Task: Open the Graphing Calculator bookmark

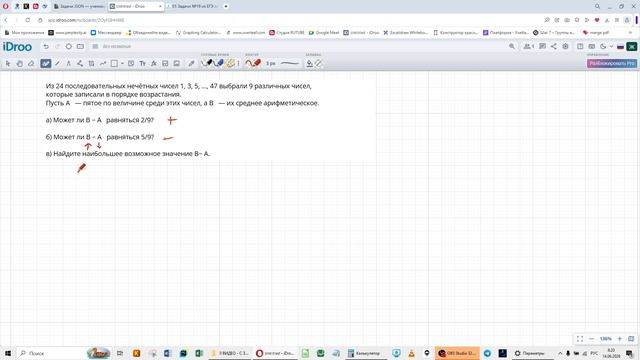Action: click(x=198, y=32)
